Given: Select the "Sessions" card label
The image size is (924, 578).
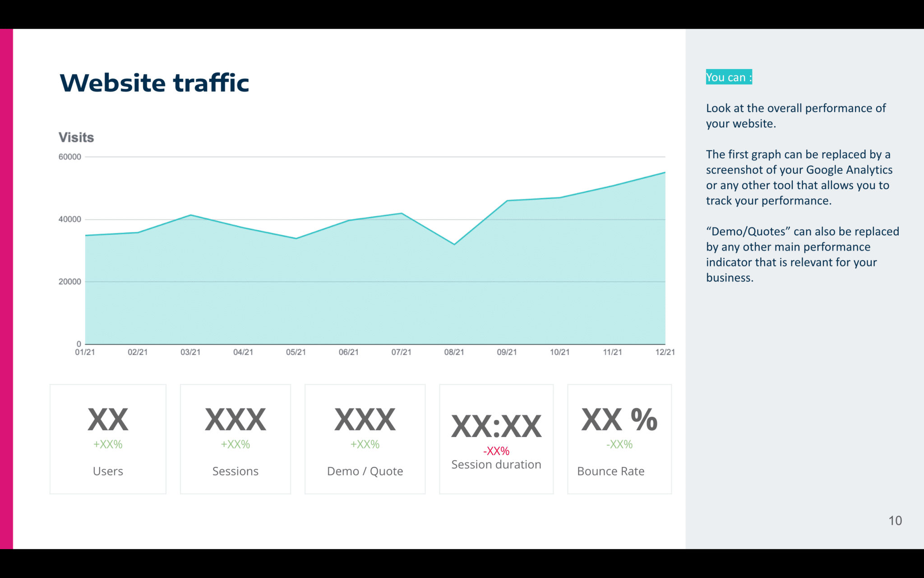Looking at the screenshot, I should tap(236, 471).
